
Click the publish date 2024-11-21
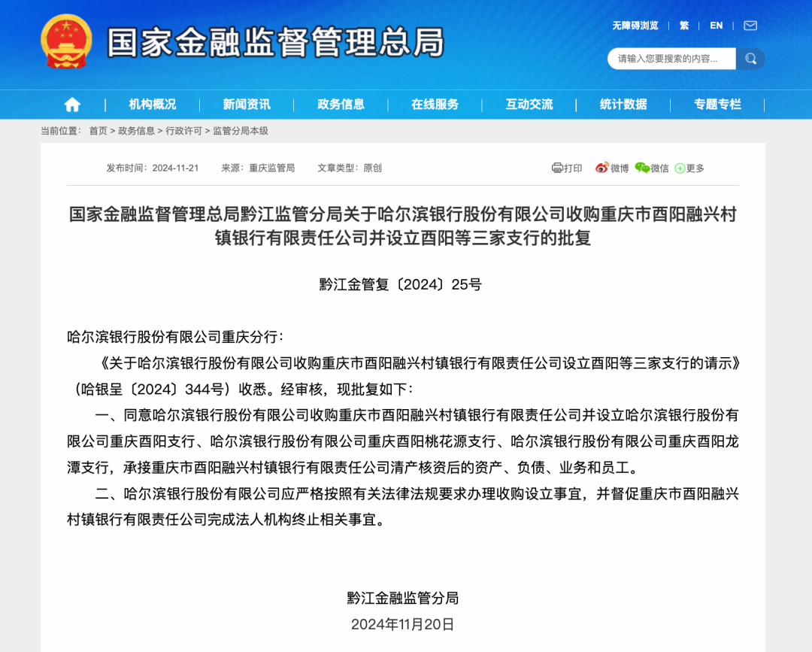[x=175, y=168]
